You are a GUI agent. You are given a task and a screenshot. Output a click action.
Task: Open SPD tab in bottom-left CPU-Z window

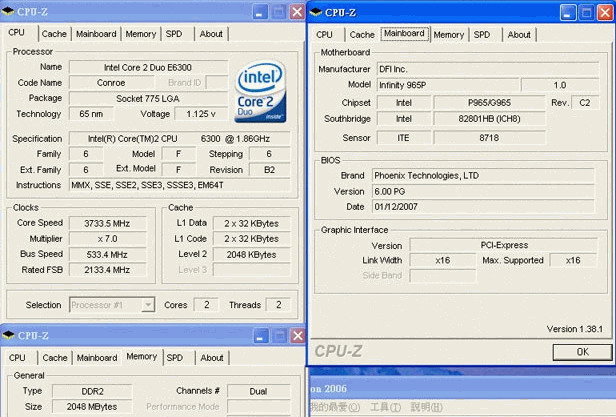click(175, 358)
